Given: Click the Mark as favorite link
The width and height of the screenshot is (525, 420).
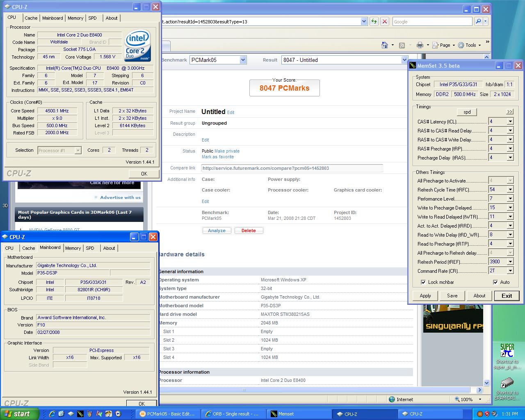Looking at the screenshot, I should [218, 157].
